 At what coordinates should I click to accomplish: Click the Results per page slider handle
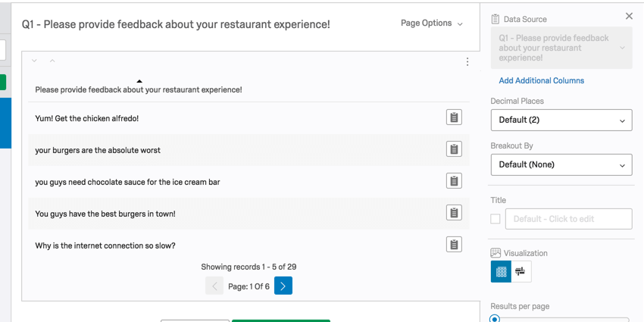pos(495,319)
